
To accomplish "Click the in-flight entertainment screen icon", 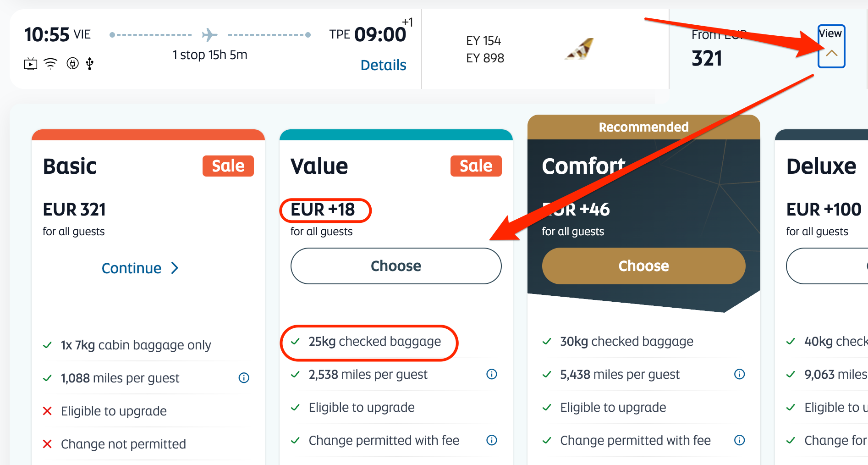I will tap(31, 64).
